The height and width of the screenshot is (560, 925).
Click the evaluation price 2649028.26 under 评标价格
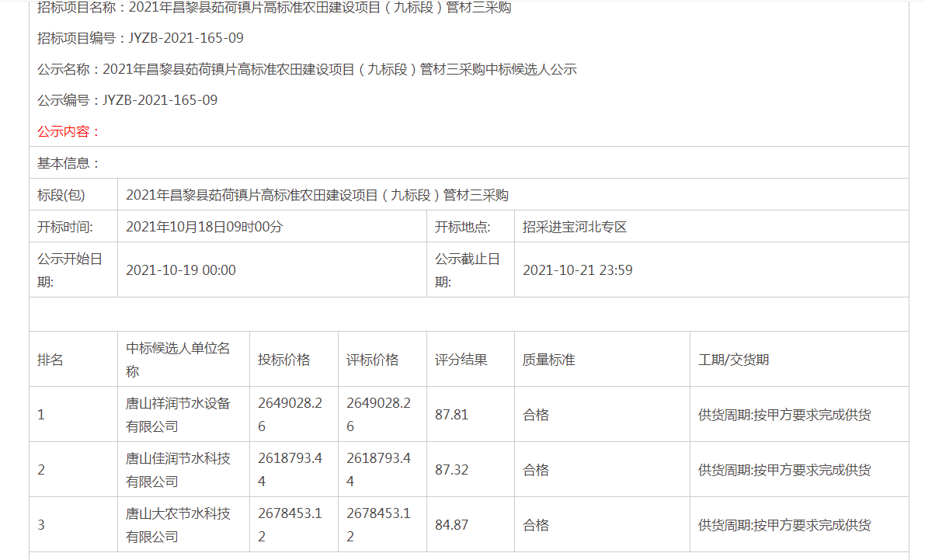(x=378, y=415)
